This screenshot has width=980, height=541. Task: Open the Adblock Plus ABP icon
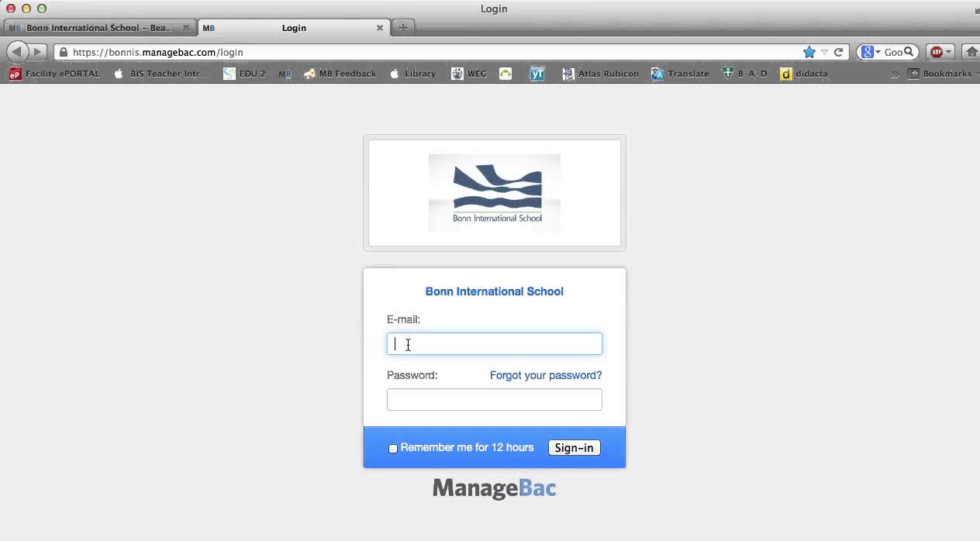937,52
